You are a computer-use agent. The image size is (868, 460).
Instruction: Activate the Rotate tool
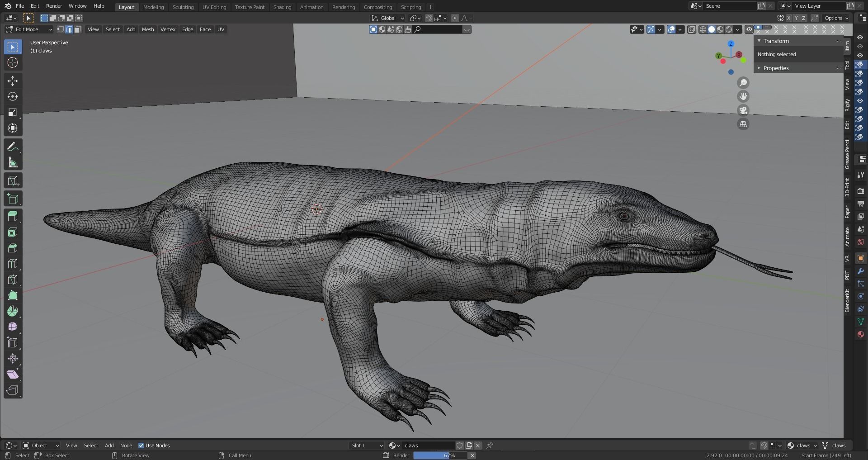pyautogui.click(x=13, y=97)
